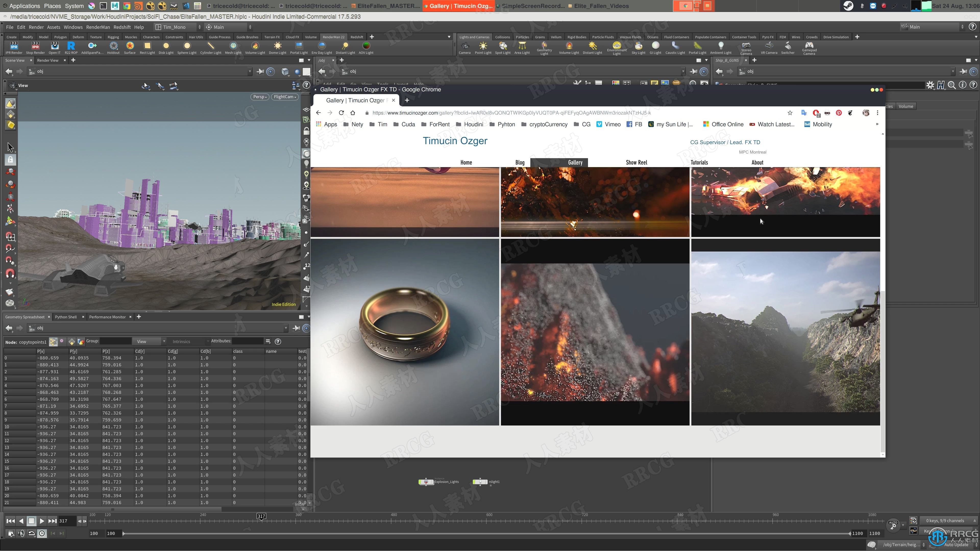Create a Point Light from the shelf
980x551 pixels.
[x=483, y=47]
